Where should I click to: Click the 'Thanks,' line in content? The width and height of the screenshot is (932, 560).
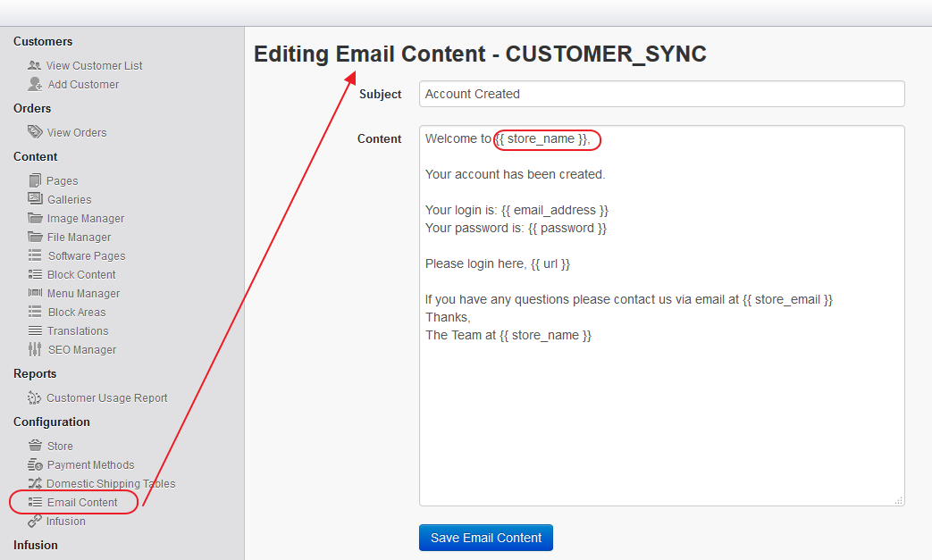click(449, 317)
